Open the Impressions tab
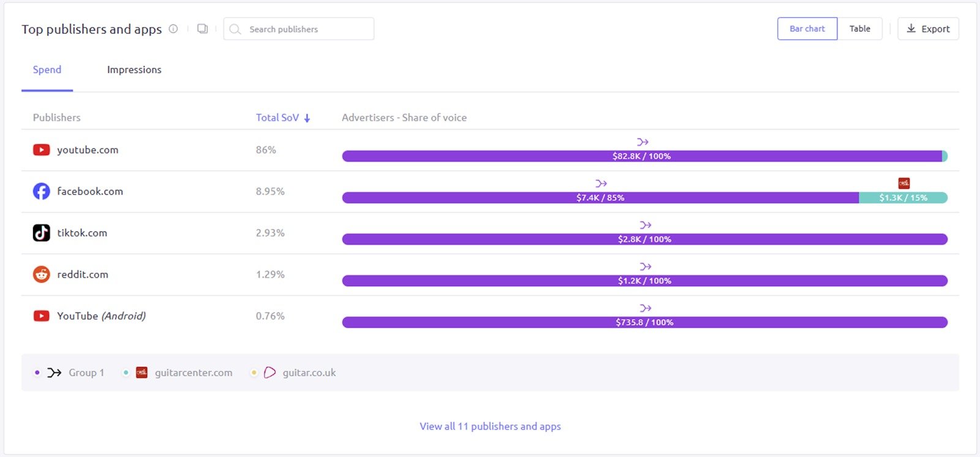 pos(134,70)
